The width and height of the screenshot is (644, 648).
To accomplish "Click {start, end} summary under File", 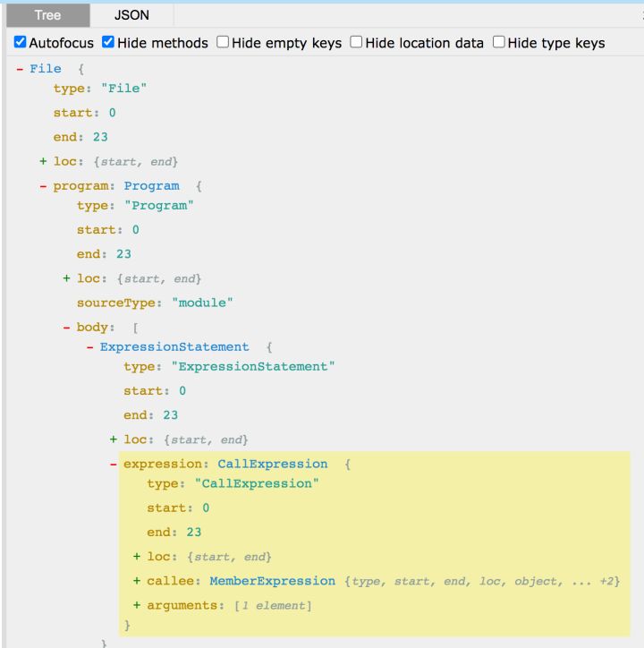I will [135, 162].
